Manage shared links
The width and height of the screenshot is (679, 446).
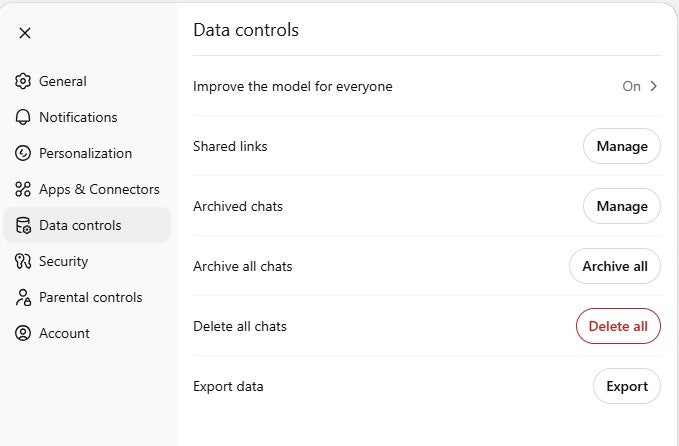pyautogui.click(x=621, y=146)
